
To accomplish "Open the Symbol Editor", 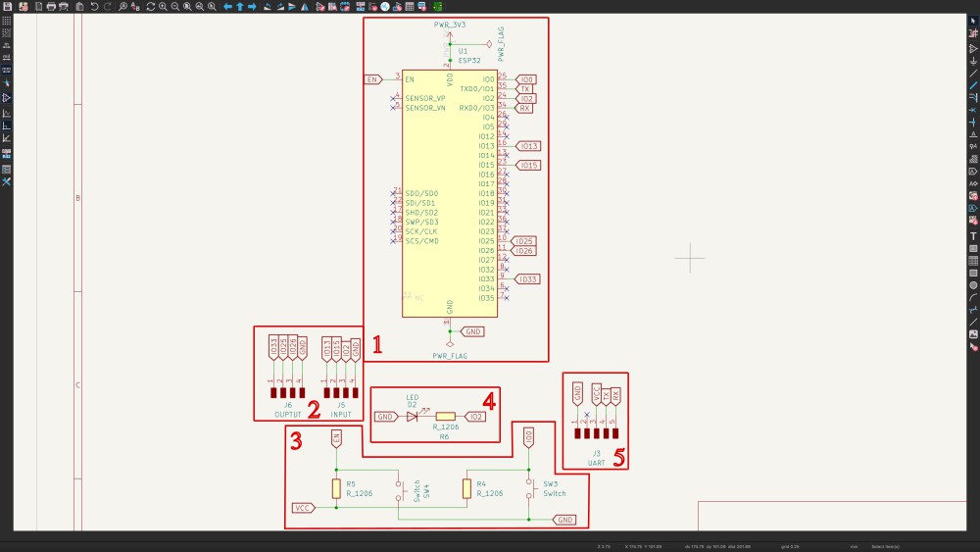I will (x=320, y=6).
